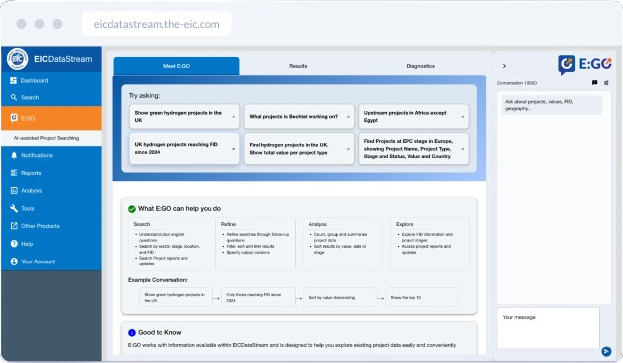Select Dashboard in the sidebar menu
This screenshot has width=623, height=363.
pos(51,80)
